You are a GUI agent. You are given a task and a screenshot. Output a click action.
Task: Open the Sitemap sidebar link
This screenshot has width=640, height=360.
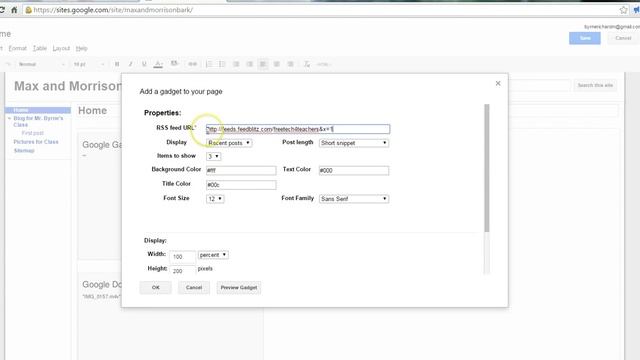point(24,151)
